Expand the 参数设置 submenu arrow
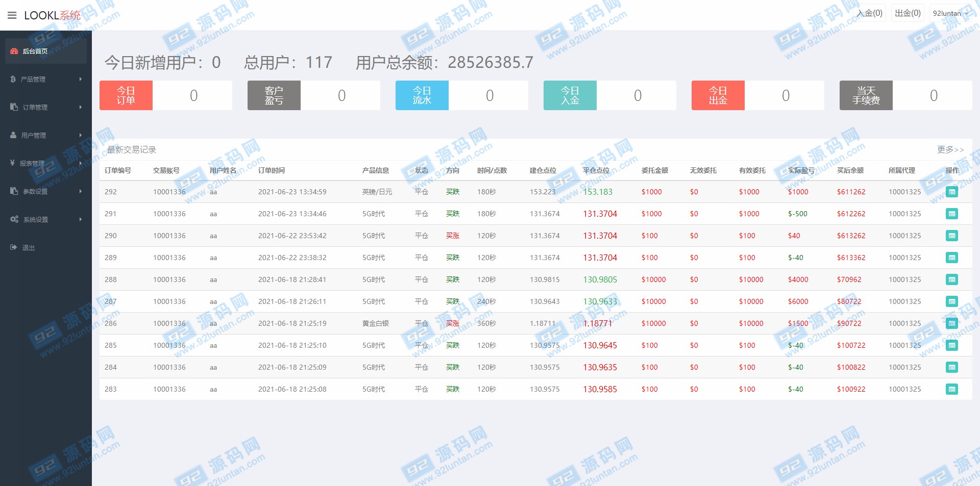Screen dimensions: 980x486 81,191
